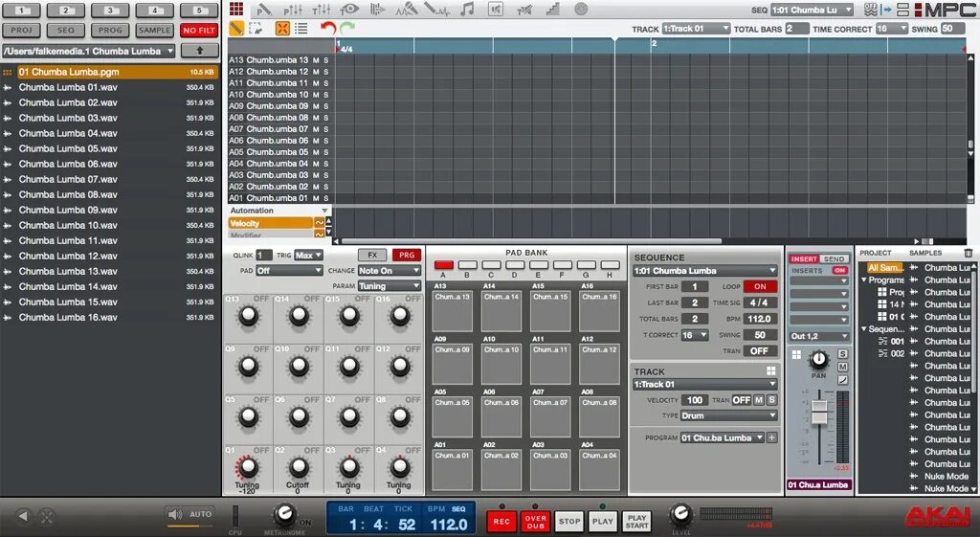Screen dimensions: 980x537
Task: Open the CHANGE Note On dropdown
Action: point(389,271)
